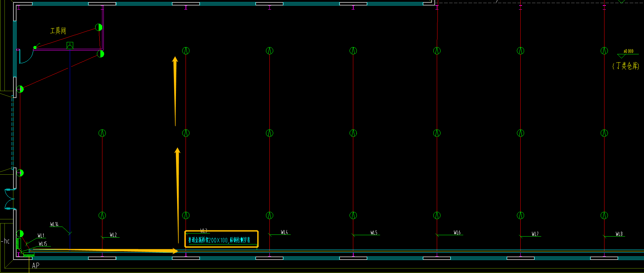Select the vertical green hatched box beside -hc
Viewport: 644px width, 273px height.
point(19,244)
